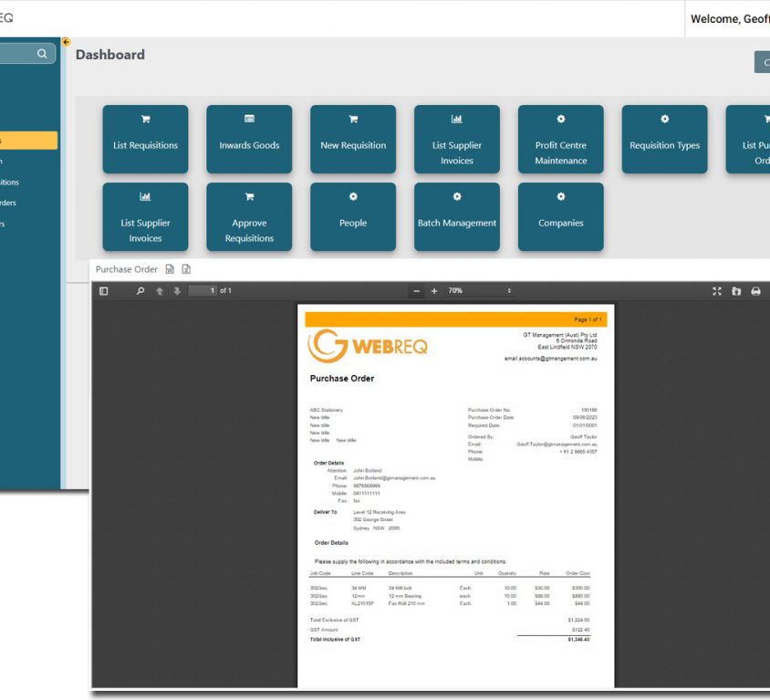
Task: Export purchase order to Word document icon
Action: (170, 269)
